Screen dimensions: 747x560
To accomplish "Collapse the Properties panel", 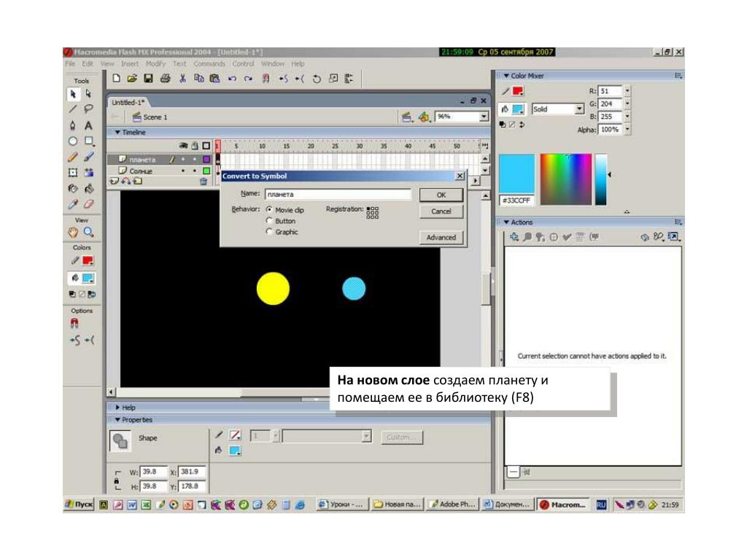I will (117, 420).
